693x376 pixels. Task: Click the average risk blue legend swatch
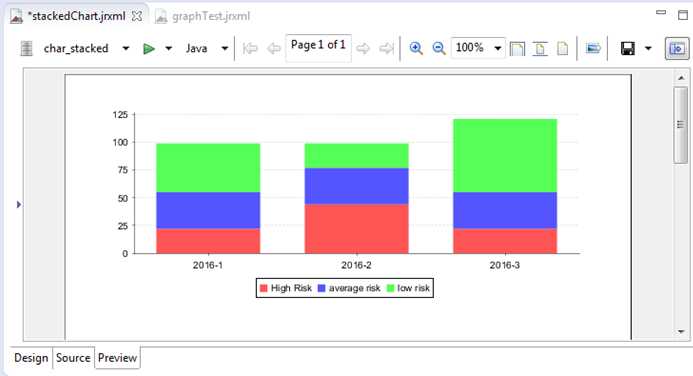click(322, 288)
